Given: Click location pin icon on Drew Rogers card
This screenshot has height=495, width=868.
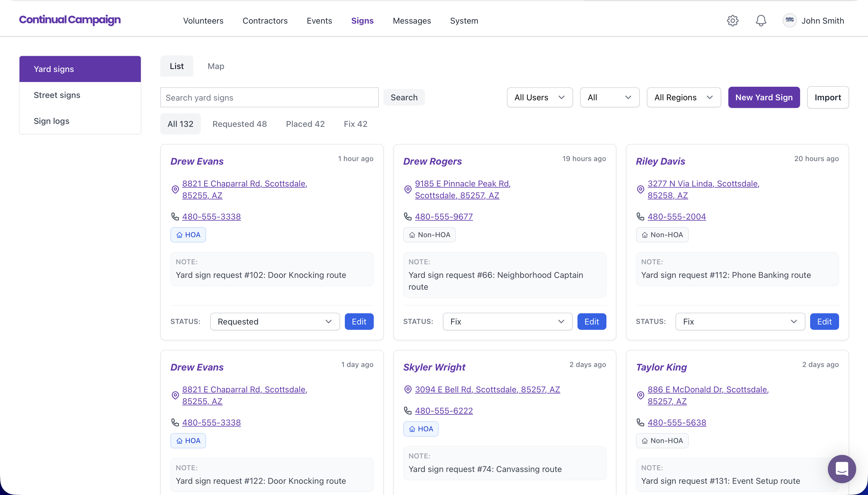Looking at the screenshot, I should tap(408, 189).
